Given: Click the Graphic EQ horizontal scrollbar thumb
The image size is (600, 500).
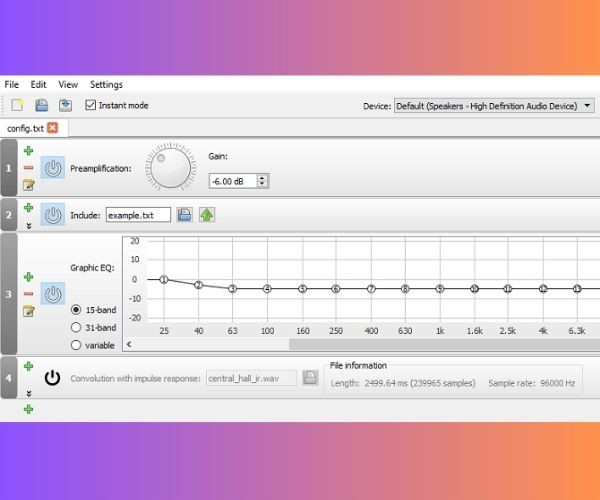Looking at the screenshot, I should (x=444, y=344).
